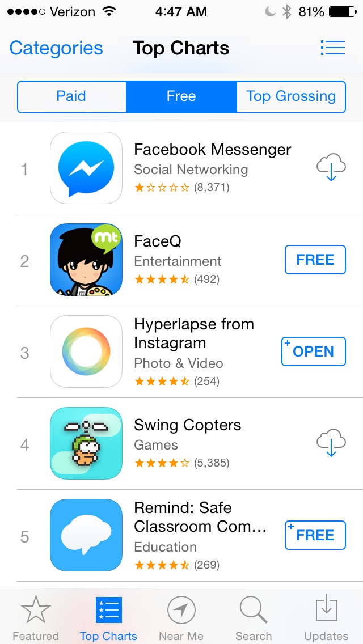Open the Facebook Messenger app icon
The width and height of the screenshot is (363, 644).
pyautogui.click(x=86, y=168)
